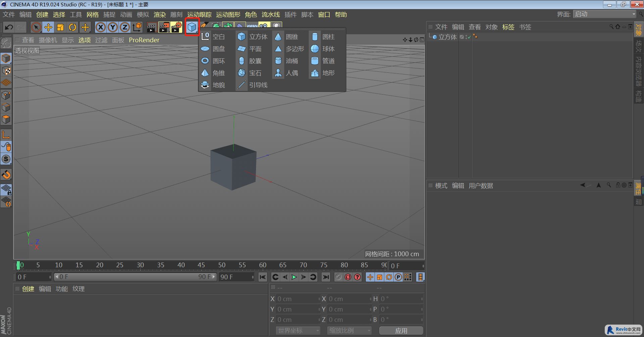This screenshot has width=644, height=337.
Task: Add 角锥 pyramid primitive
Action: [x=213, y=73]
